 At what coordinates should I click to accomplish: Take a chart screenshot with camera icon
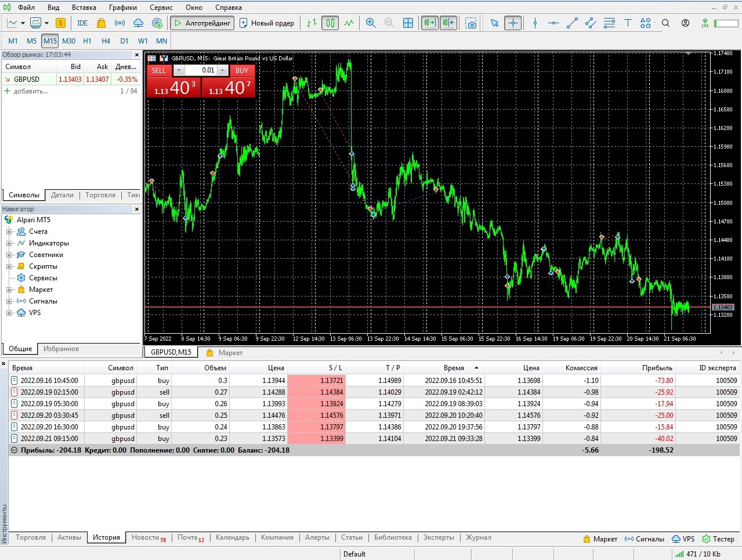coord(471,23)
